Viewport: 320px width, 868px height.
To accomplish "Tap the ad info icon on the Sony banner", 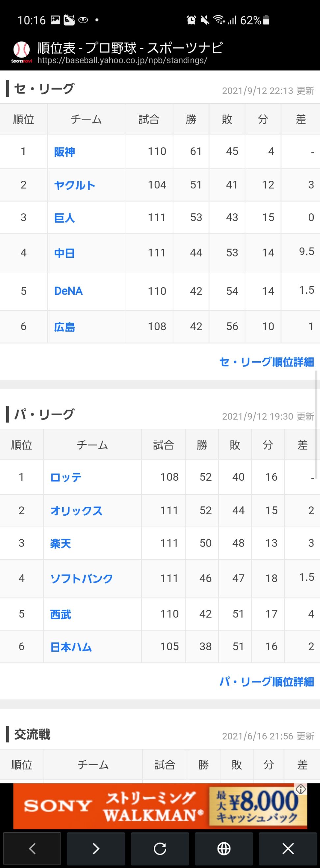I will tap(301, 789).
